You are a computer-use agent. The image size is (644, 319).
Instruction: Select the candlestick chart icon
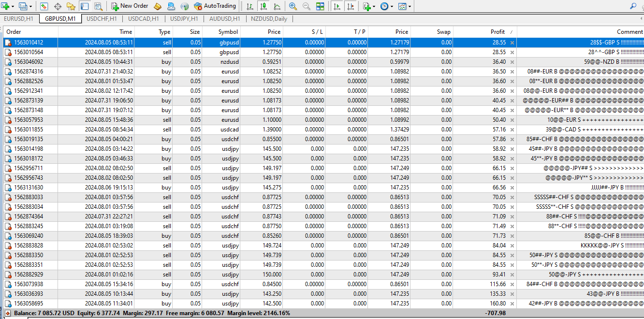[263, 6]
